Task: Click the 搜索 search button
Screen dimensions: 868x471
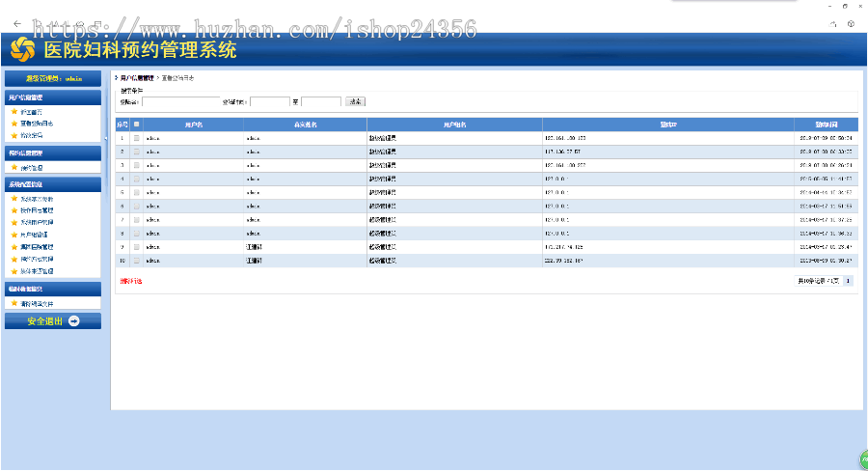Action: pos(355,101)
